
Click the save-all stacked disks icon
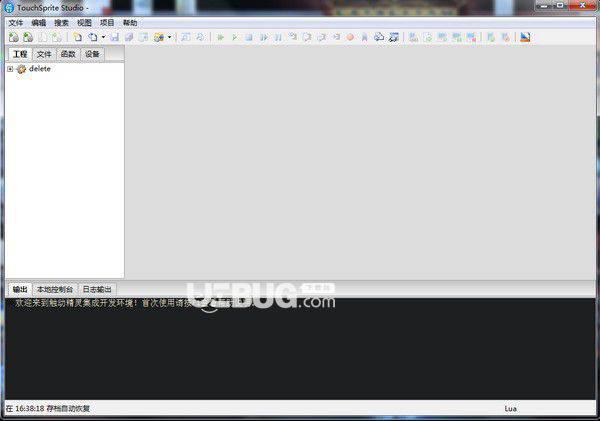[129, 37]
